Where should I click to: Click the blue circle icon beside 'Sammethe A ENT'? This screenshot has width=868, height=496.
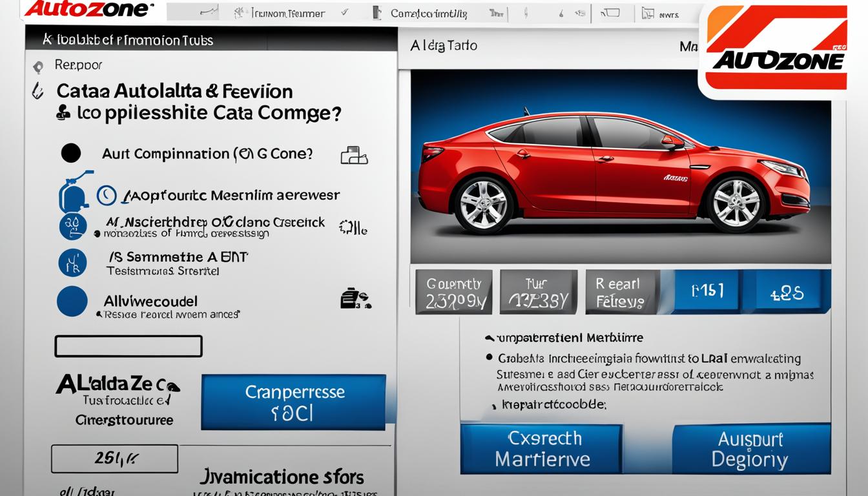pyautogui.click(x=72, y=262)
